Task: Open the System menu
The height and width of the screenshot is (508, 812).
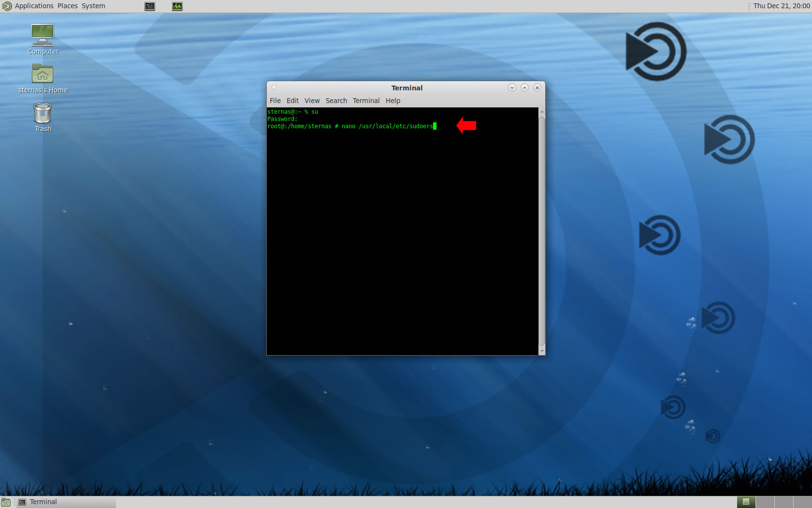Action: tap(93, 6)
